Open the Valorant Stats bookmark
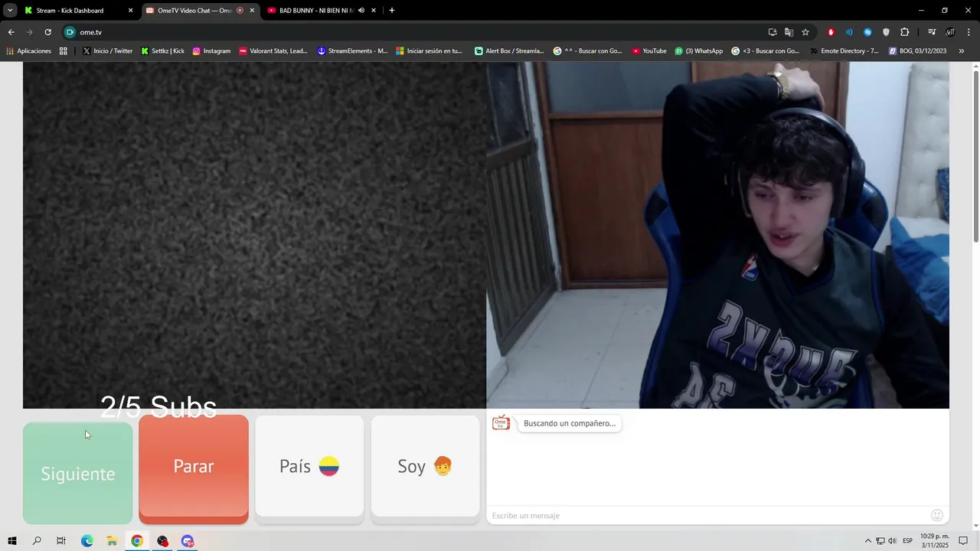Screen dimensions: 980x551 273,51
